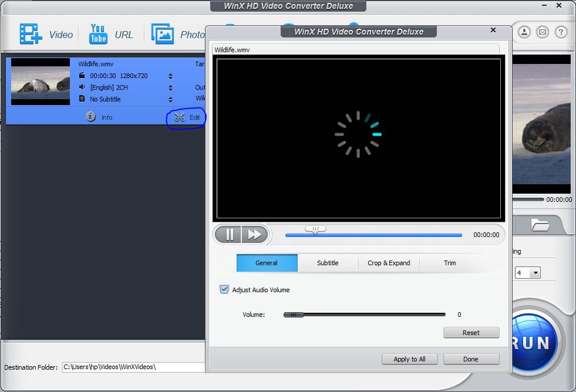Click the subtitle track icon
576x392 pixels.
tap(82, 99)
